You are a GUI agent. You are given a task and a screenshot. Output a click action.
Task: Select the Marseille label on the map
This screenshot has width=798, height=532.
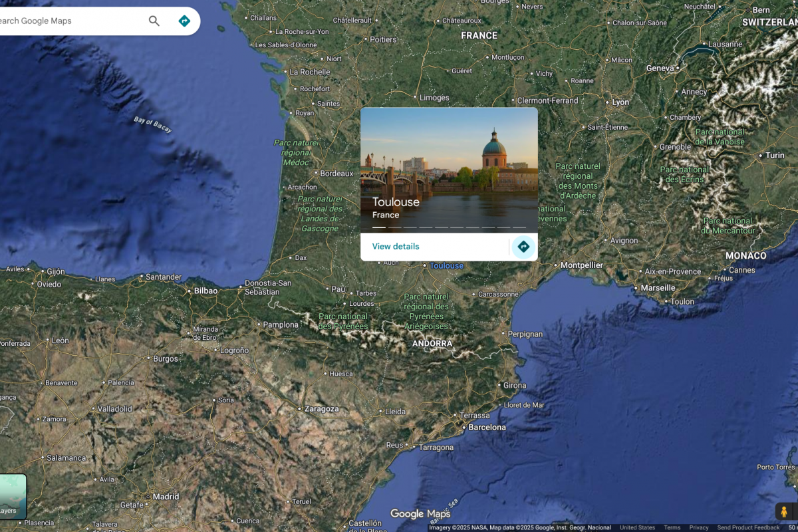click(658, 288)
